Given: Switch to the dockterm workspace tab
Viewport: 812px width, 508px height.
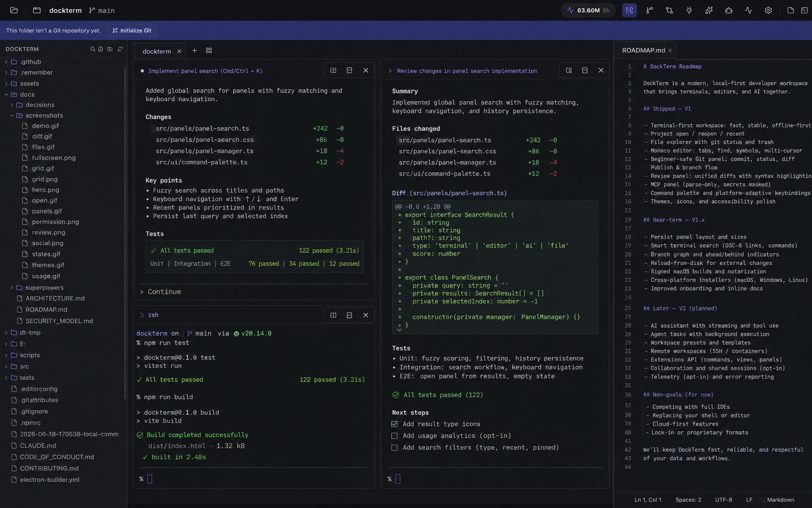Looking at the screenshot, I should point(157,51).
